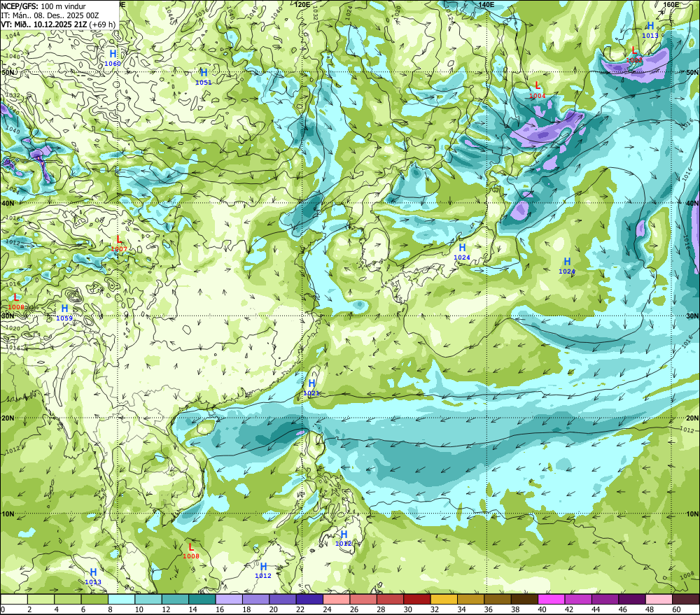Select the H 1060 high-pressure marker
This screenshot has width=700, height=615.
pyautogui.click(x=113, y=58)
